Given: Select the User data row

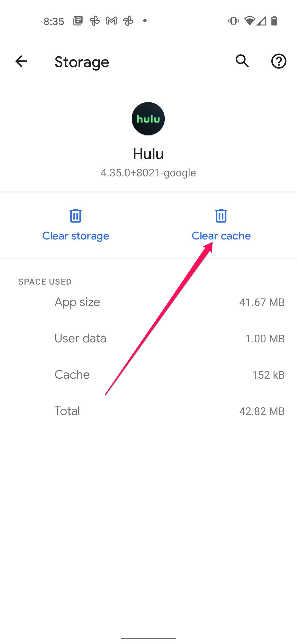Looking at the screenshot, I should (148, 338).
